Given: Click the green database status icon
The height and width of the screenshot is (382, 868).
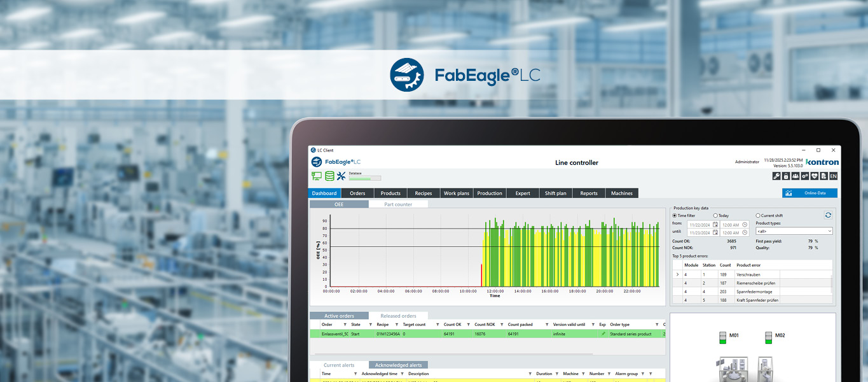Looking at the screenshot, I should (329, 176).
